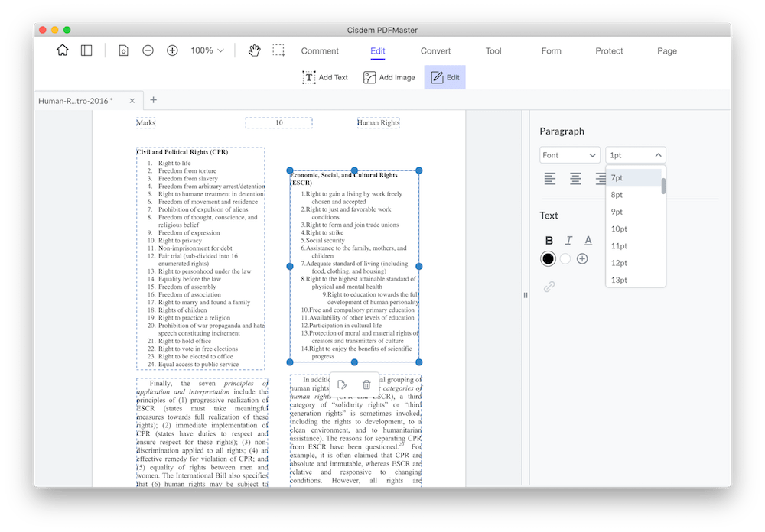Viewport: 765px width, 532px height.
Task: Open a new tab with plus button
Action: click(153, 100)
